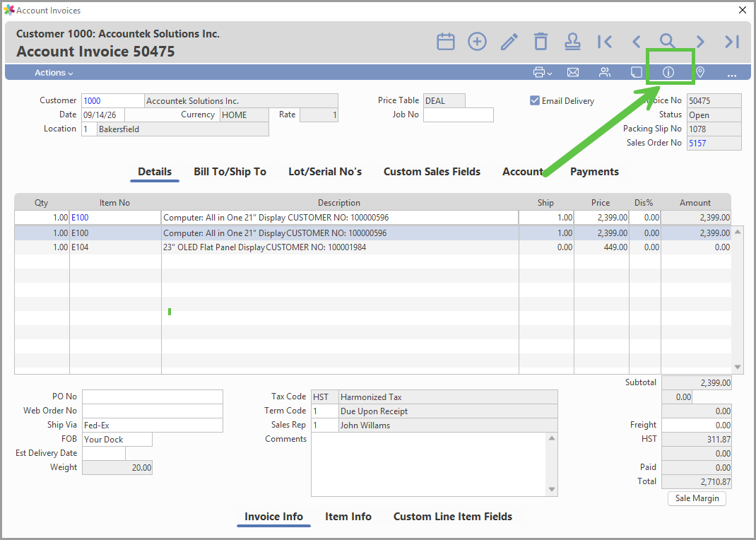
Task: Click the Est Delivery Date field
Action: pyautogui.click(x=104, y=453)
